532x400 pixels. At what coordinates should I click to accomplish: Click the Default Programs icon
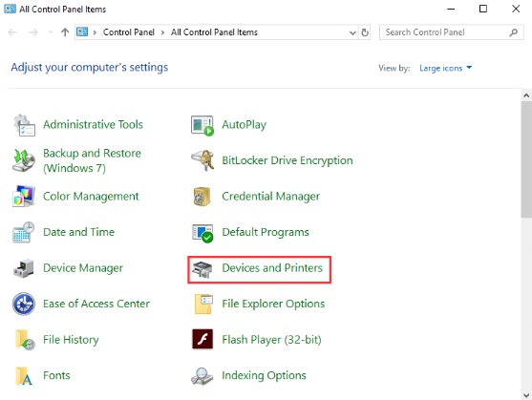(202, 233)
